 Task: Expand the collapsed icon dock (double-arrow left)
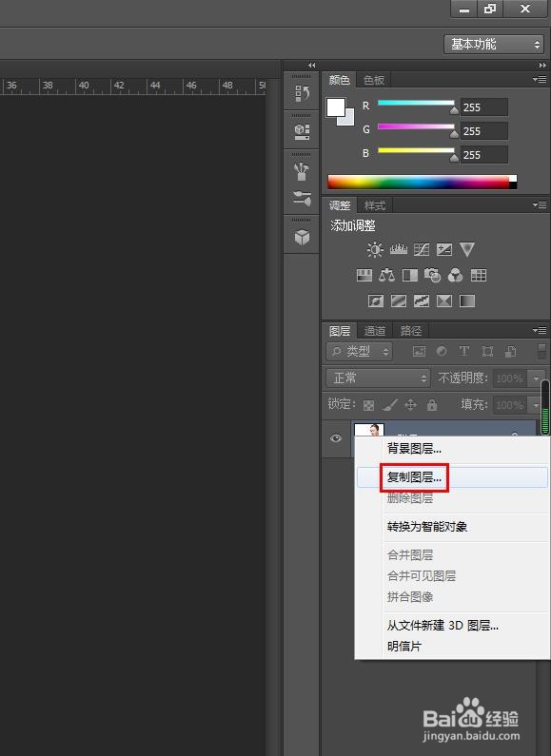coord(312,65)
